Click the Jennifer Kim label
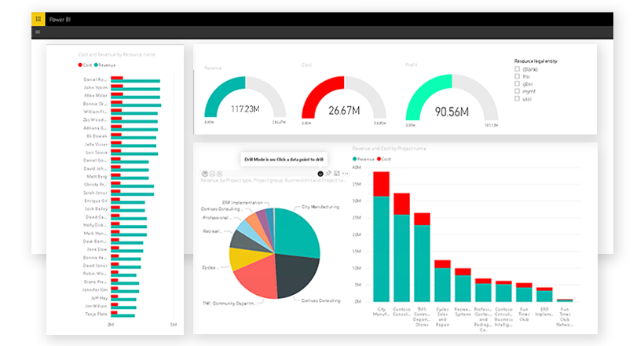 [95, 289]
